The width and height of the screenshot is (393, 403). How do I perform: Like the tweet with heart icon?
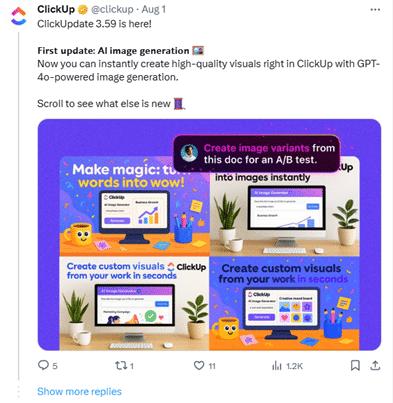tap(199, 365)
